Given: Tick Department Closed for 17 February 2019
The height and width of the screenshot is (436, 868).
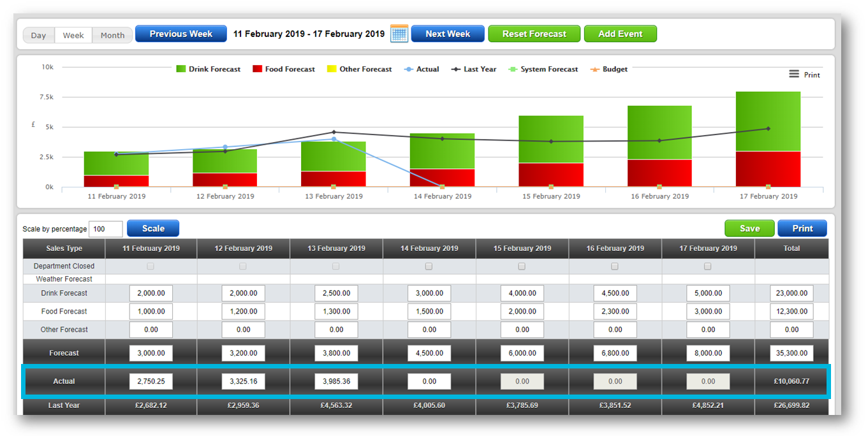Looking at the screenshot, I should click(707, 266).
